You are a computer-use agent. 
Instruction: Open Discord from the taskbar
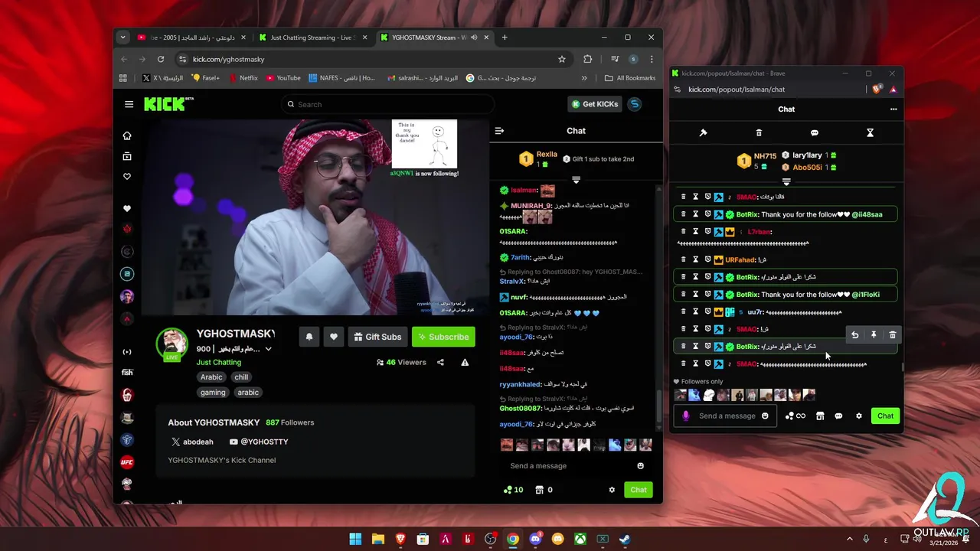click(535, 539)
